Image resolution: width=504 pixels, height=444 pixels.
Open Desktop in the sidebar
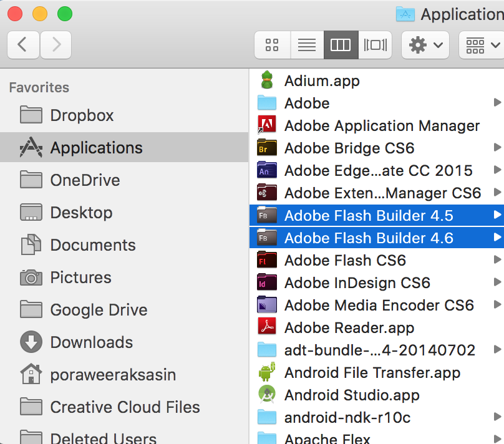124,213
